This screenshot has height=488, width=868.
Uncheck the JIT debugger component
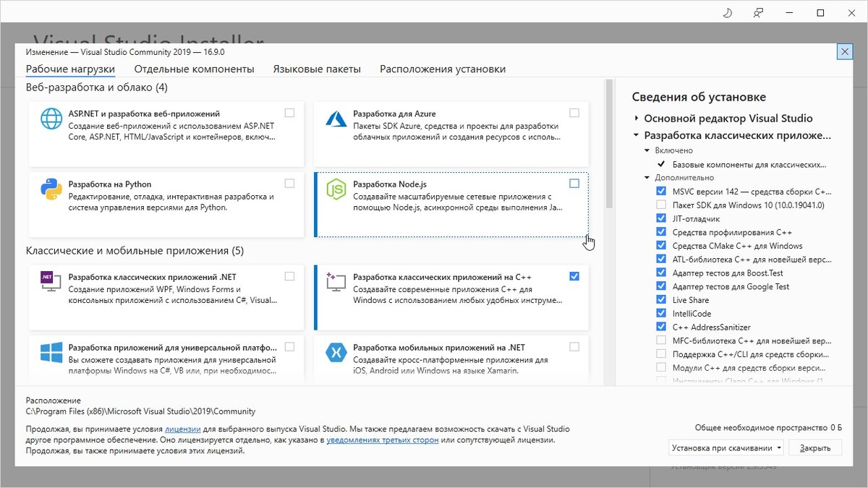pyautogui.click(x=661, y=218)
